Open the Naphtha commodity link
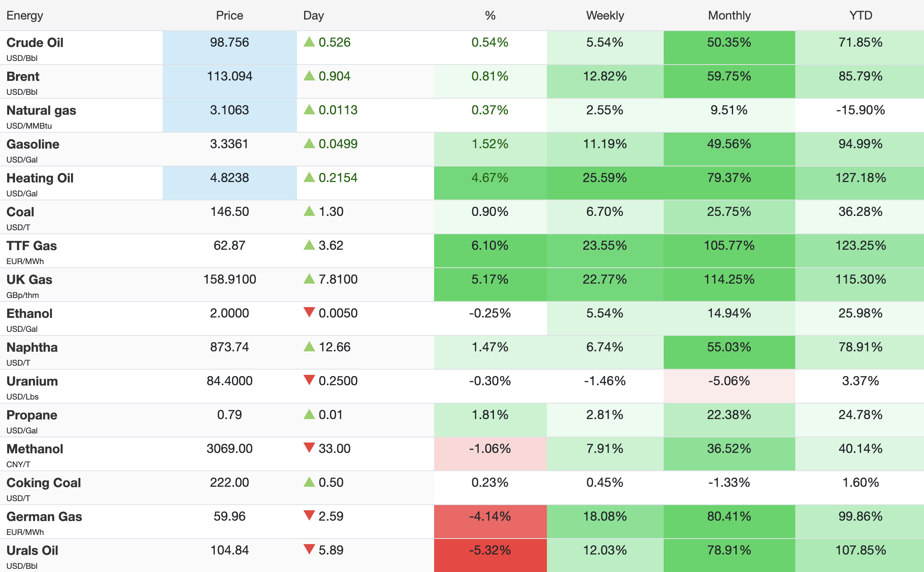This screenshot has height=572, width=924. point(32,347)
